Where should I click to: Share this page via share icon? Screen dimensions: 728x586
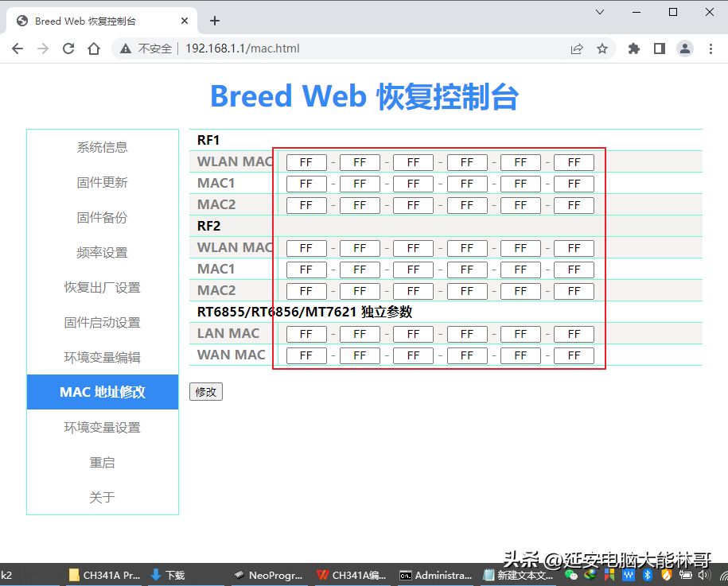coord(577,49)
